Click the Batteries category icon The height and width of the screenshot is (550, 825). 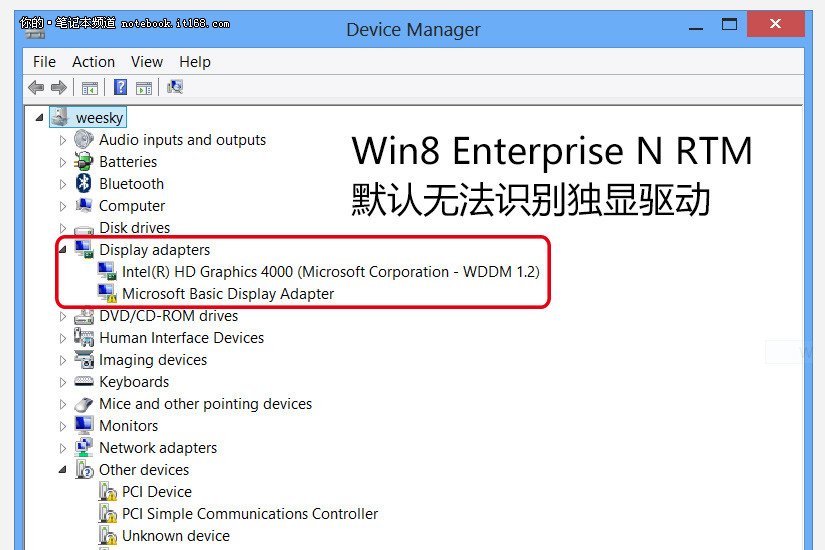pos(84,162)
